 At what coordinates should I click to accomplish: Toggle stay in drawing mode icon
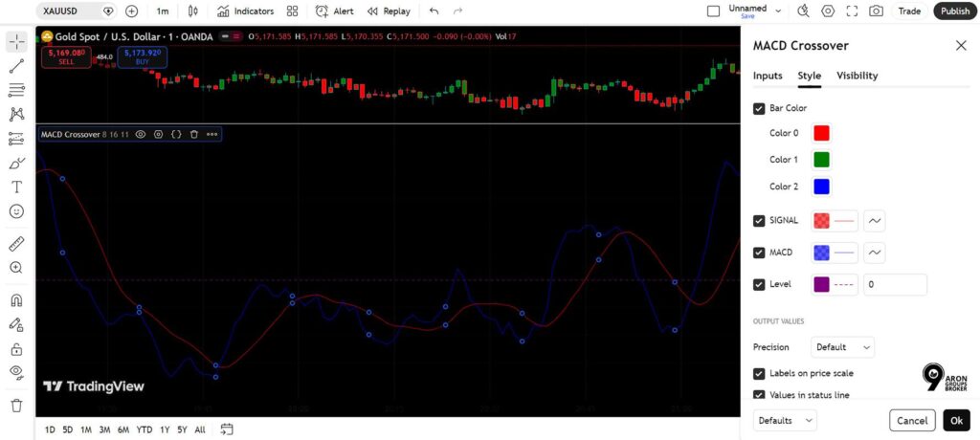pyautogui.click(x=17, y=324)
